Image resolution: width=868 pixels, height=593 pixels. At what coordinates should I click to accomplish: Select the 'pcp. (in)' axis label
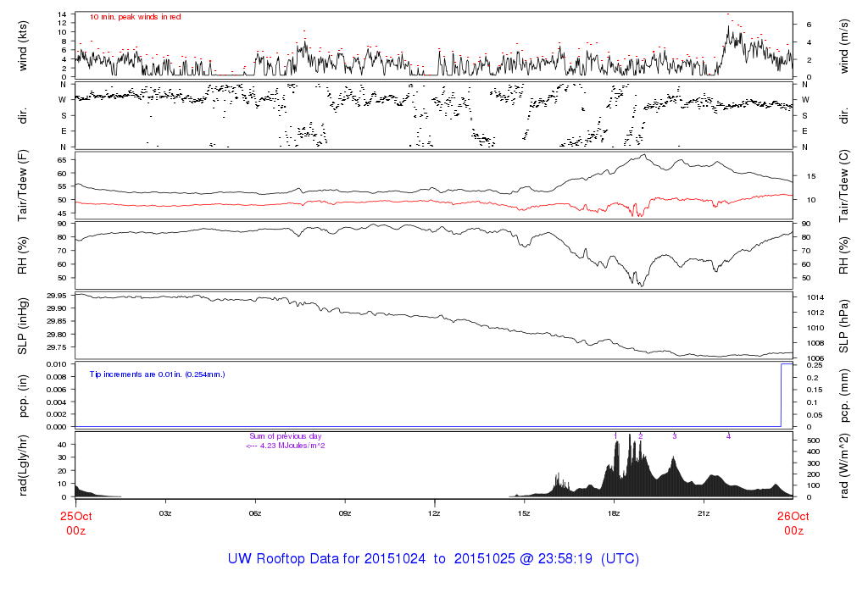click(x=23, y=396)
